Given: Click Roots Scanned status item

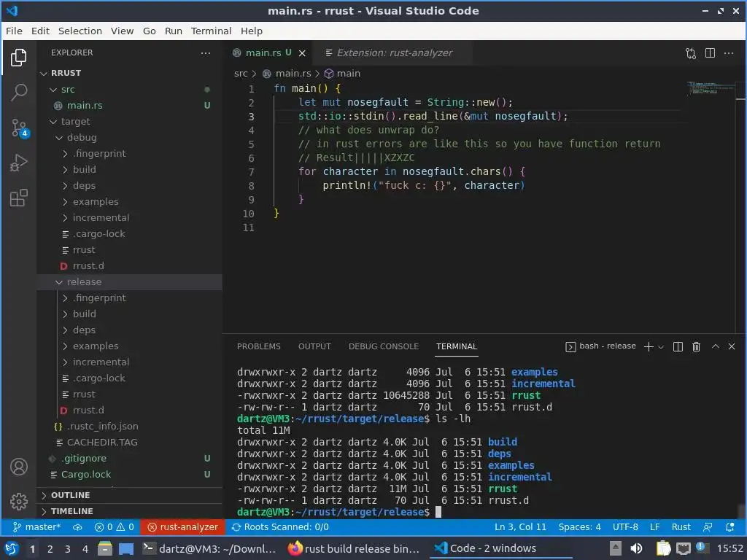Looking at the screenshot, I should coord(280,526).
